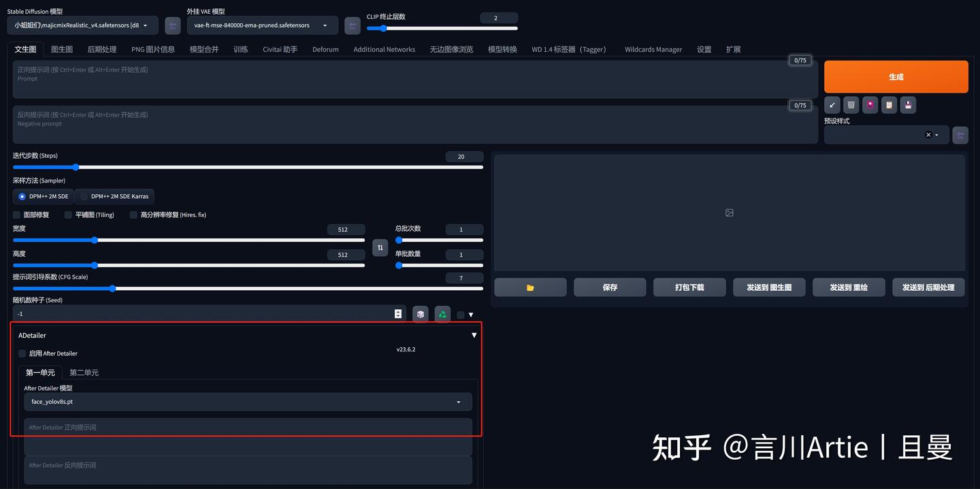Click the 保存 save button
The image size is (980, 489).
pyautogui.click(x=610, y=287)
